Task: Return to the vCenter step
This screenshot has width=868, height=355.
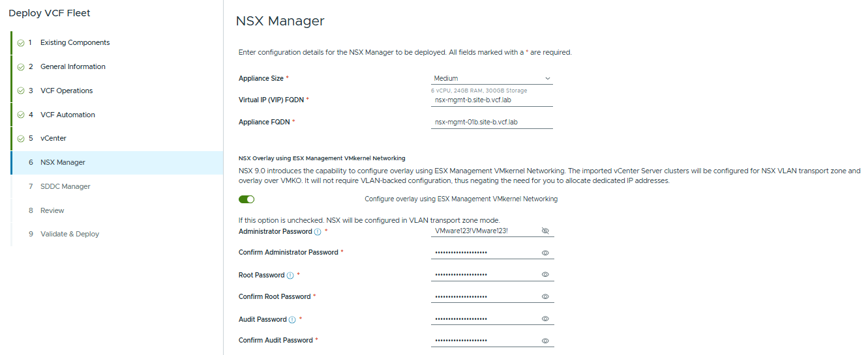Action: [x=53, y=138]
